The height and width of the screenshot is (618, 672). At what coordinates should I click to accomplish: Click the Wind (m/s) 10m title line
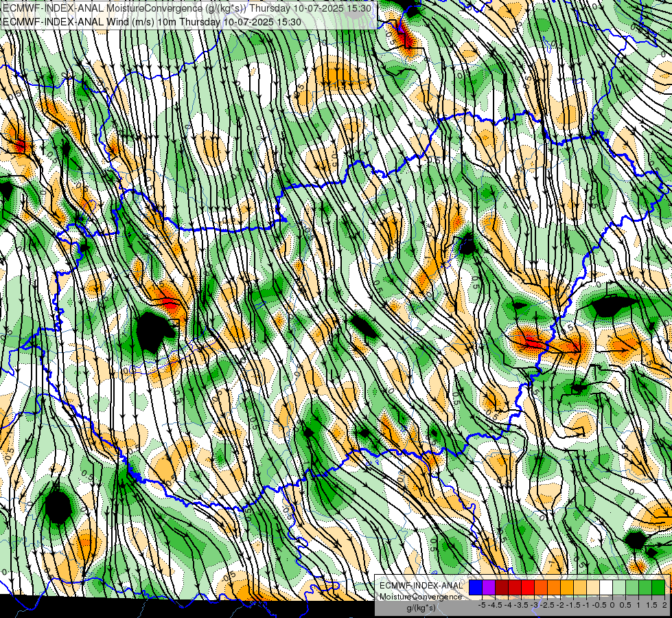(152, 22)
